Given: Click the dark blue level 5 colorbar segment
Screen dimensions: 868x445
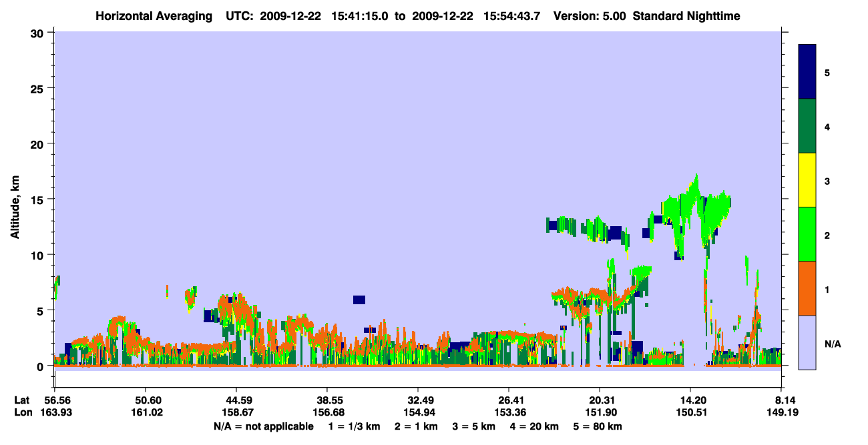Looking at the screenshot, I should (x=807, y=72).
